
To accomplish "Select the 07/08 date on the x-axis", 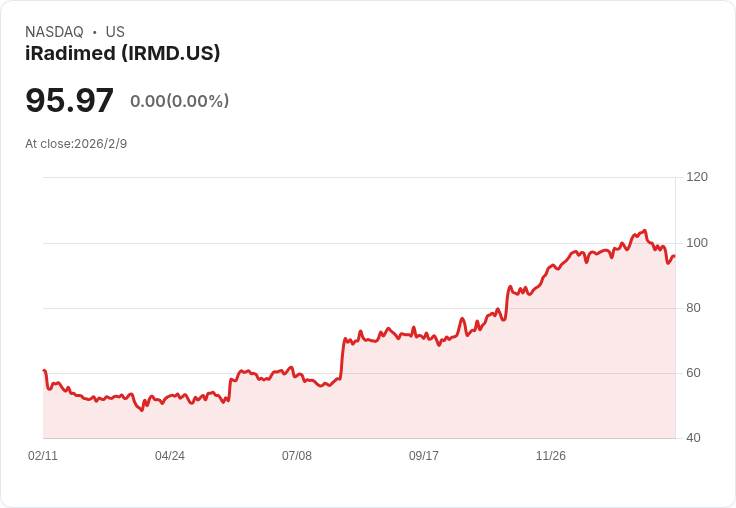I will click(297, 456).
